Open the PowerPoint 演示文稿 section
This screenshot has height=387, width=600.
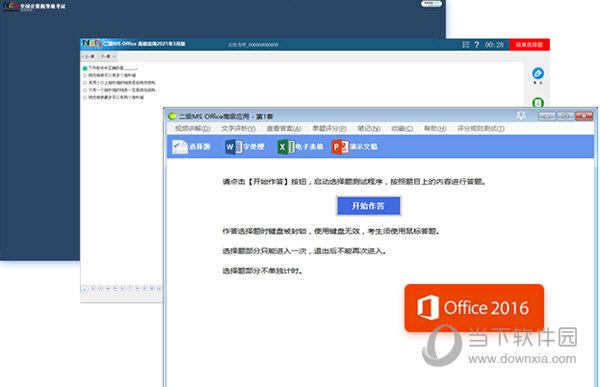tap(355, 147)
